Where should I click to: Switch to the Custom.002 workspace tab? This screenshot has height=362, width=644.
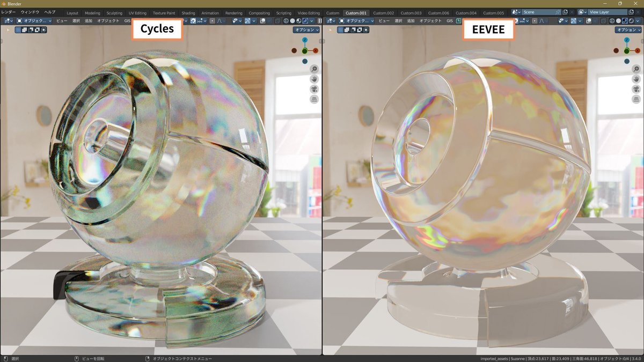click(x=383, y=13)
